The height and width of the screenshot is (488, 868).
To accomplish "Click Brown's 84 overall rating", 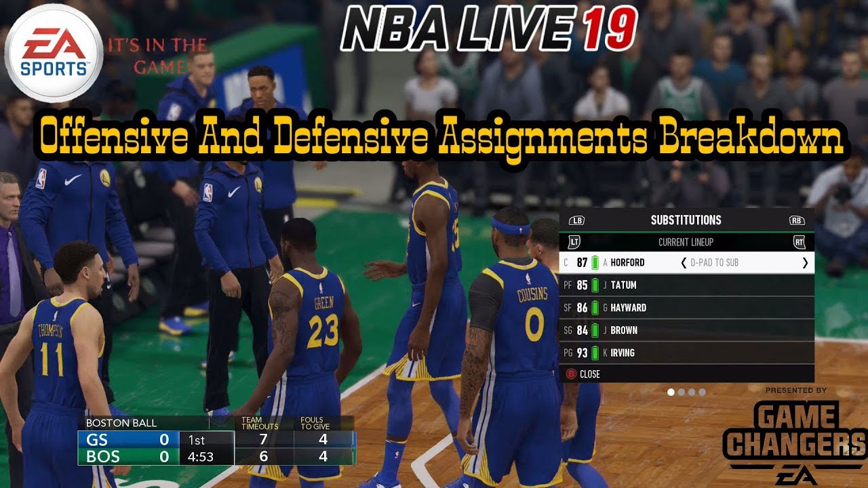I will point(582,330).
